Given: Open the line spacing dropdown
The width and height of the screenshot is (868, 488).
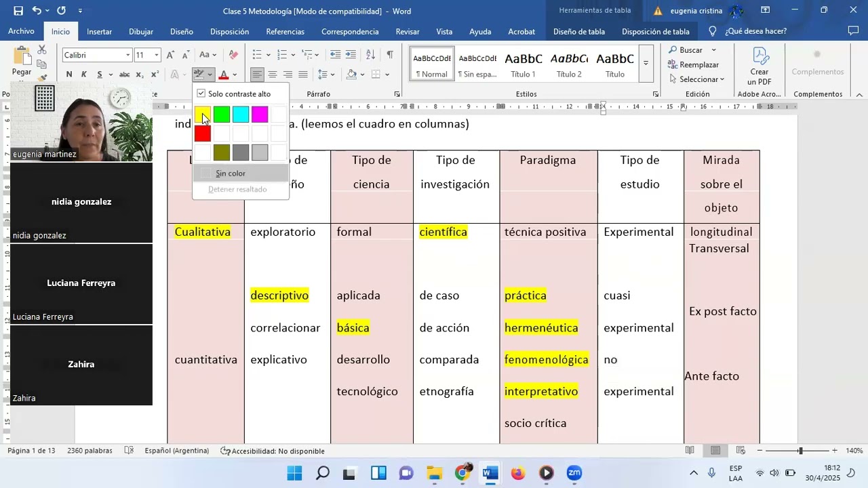Looking at the screenshot, I should 326,75.
